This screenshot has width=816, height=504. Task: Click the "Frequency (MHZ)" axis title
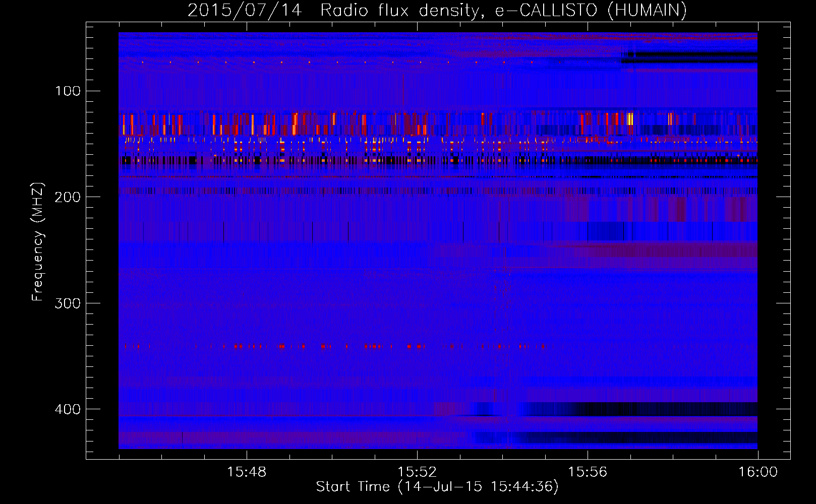tap(38, 241)
